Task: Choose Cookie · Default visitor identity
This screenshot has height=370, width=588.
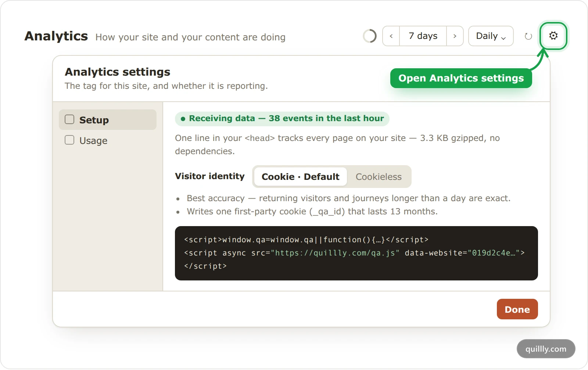Action: [x=300, y=177]
